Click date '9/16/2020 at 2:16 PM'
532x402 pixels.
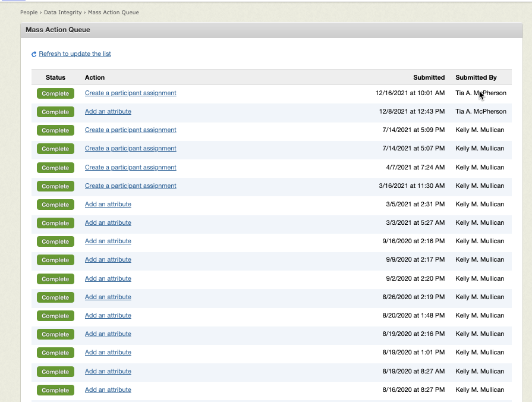tap(414, 241)
